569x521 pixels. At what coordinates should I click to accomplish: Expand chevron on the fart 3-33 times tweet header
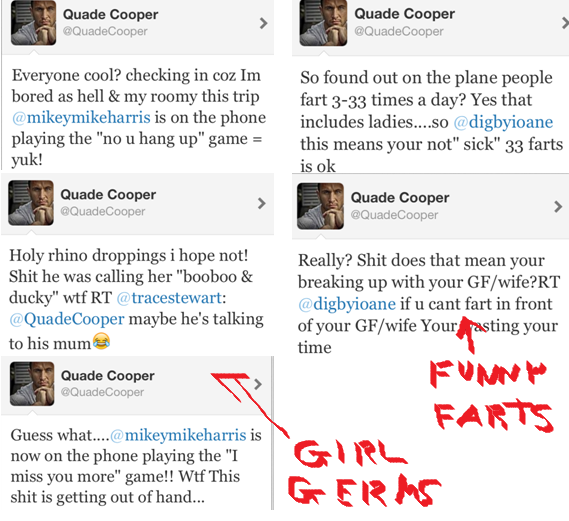point(565,23)
